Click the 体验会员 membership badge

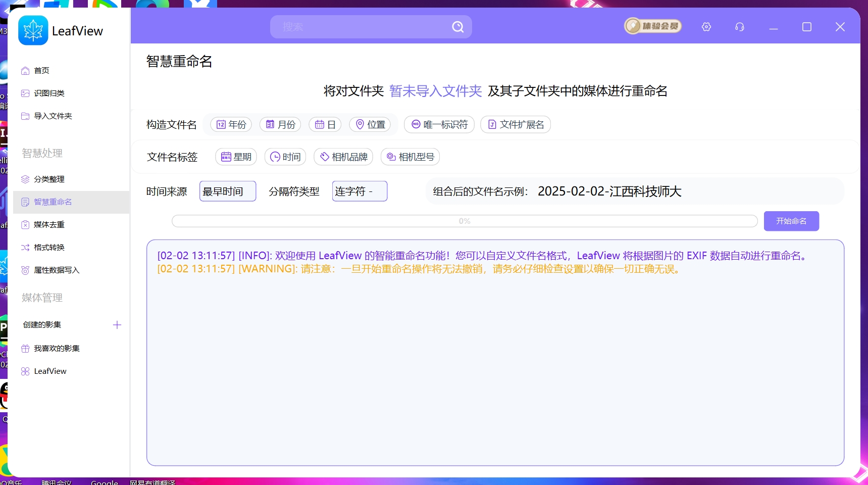coord(653,26)
